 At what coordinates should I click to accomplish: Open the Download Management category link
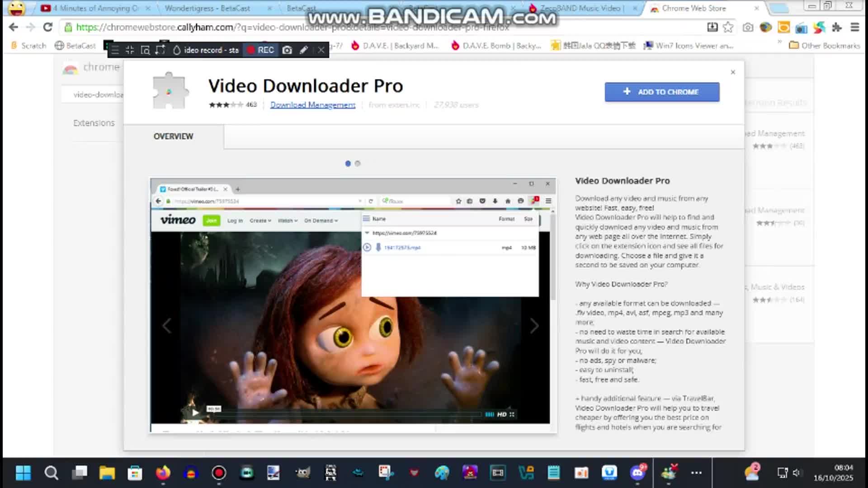coord(313,105)
